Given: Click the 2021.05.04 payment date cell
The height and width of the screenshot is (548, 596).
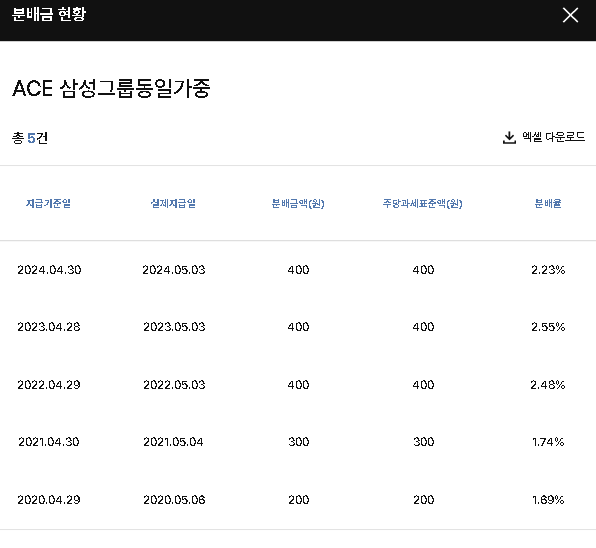Looking at the screenshot, I should [x=173, y=442].
